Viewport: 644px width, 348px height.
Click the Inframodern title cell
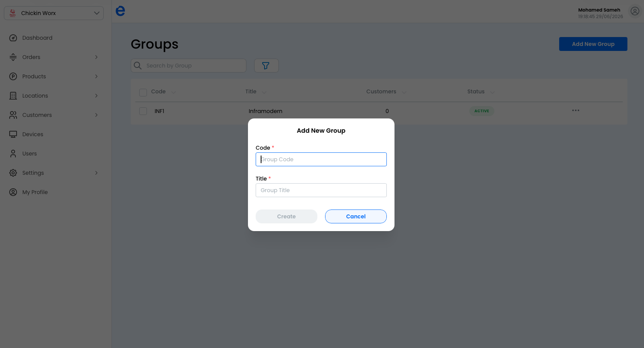(265, 111)
